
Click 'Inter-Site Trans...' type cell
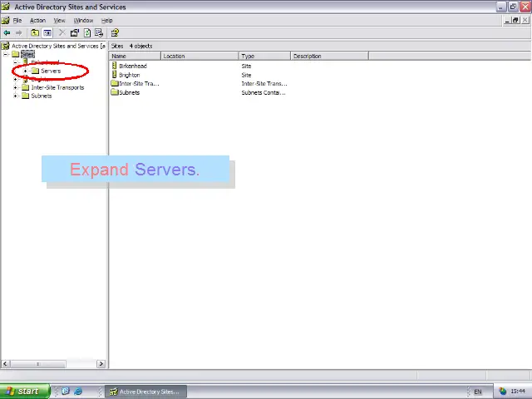tap(264, 83)
